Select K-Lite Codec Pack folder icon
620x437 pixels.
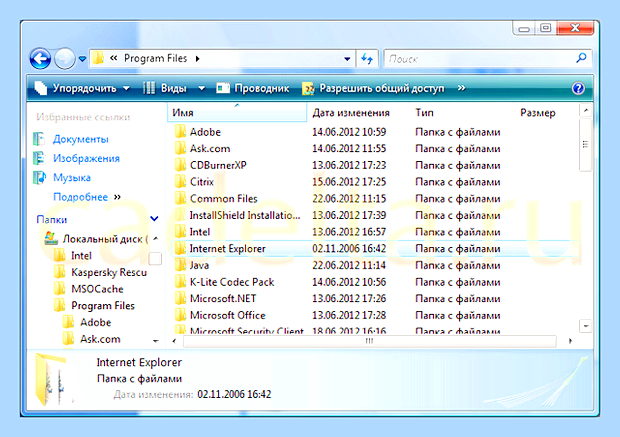180,282
